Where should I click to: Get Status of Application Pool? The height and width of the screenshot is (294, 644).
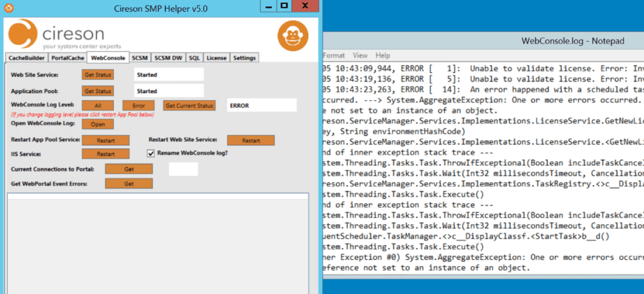point(97,91)
